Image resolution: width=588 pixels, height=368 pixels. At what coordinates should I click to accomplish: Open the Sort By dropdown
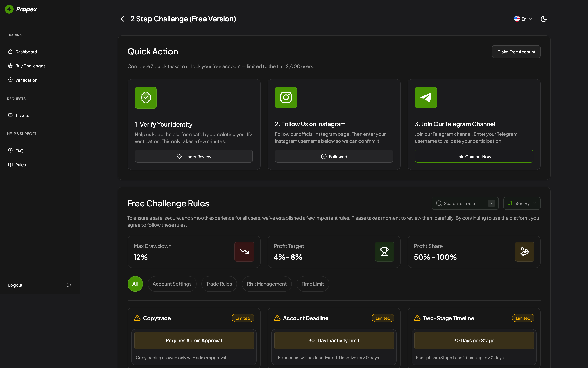(x=522, y=203)
